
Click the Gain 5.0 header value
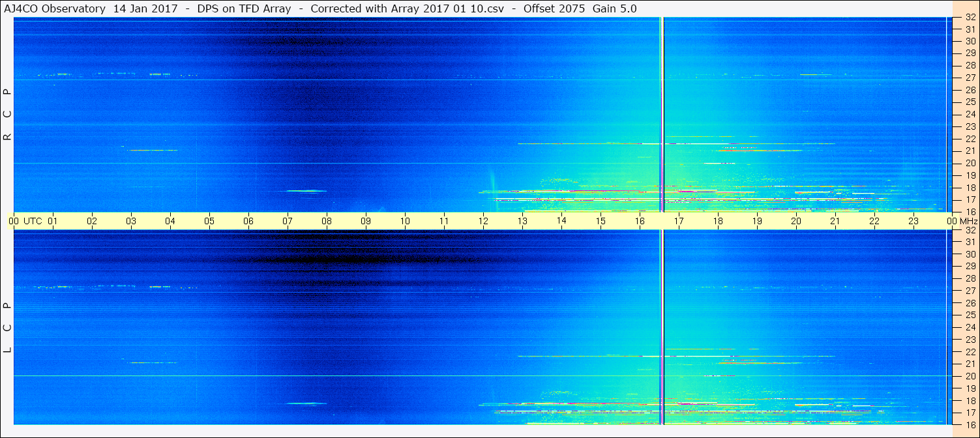[x=614, y=8]
